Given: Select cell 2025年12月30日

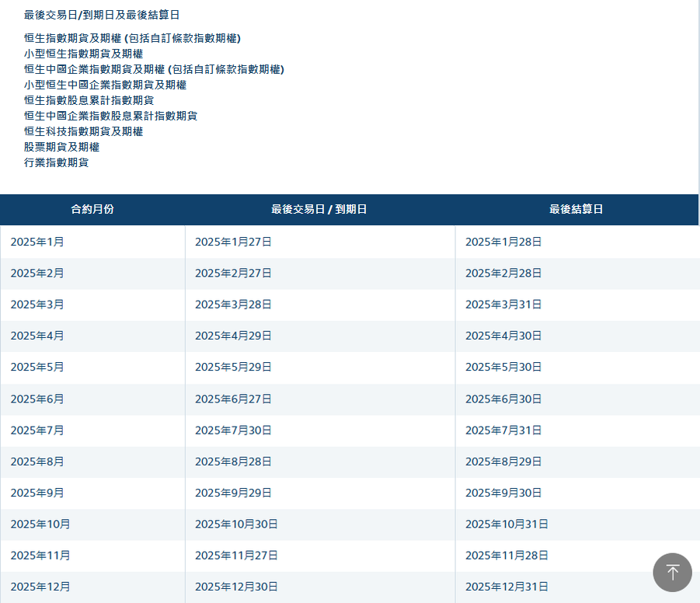Looking at the screenshot, I should coord(320,587).
